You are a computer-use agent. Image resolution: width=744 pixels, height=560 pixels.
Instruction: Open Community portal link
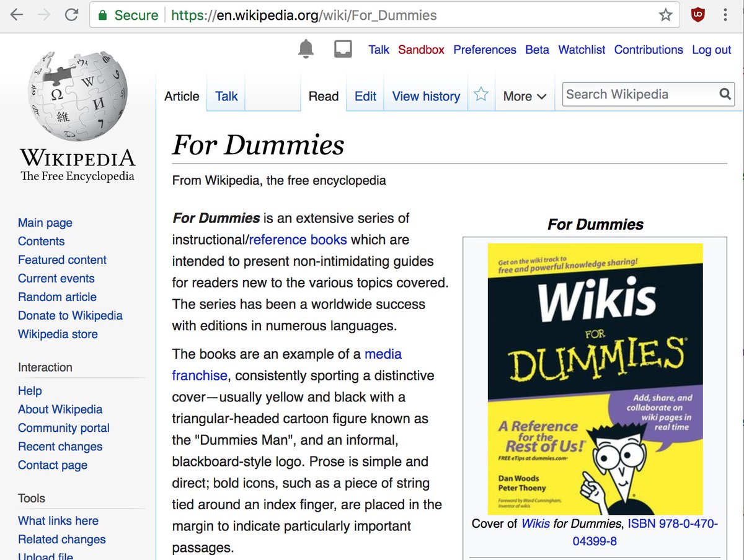[x=64, y=428]
